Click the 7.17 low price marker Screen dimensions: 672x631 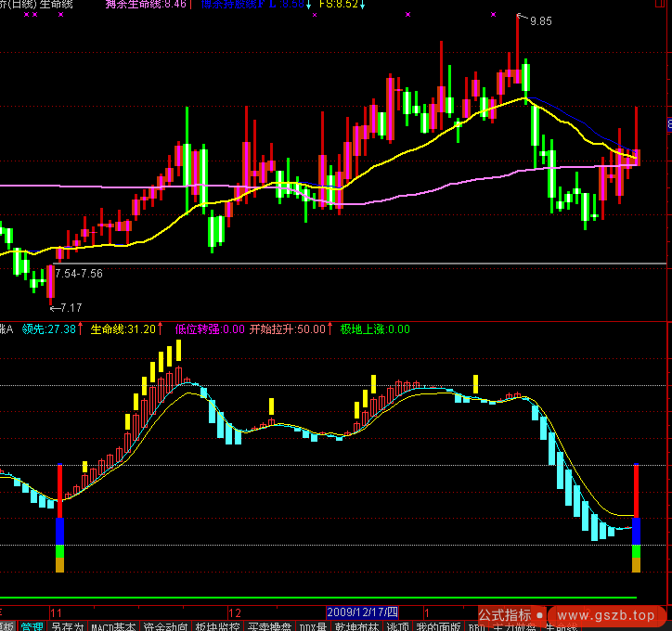69,307
